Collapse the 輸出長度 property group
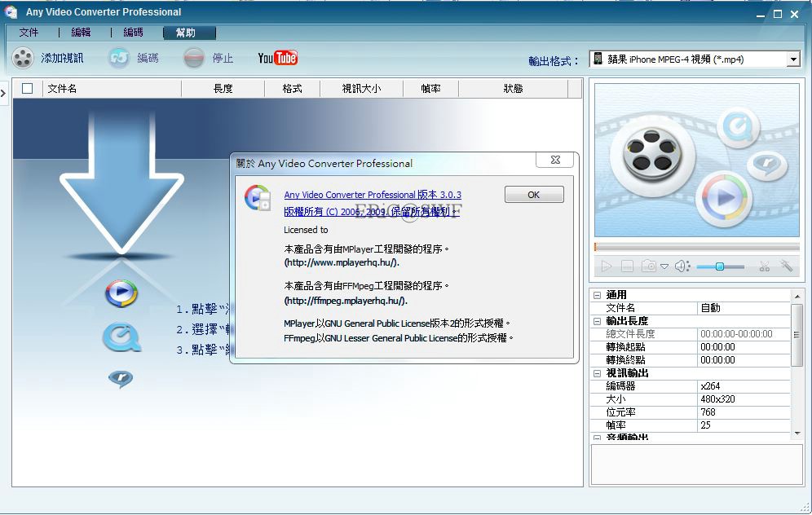 tap(597, 321)
